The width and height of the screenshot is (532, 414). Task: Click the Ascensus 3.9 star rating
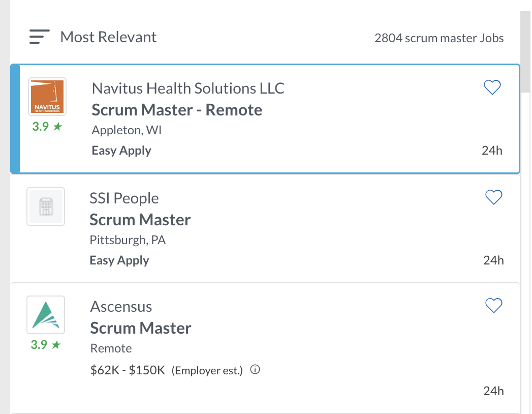[46, 345]
